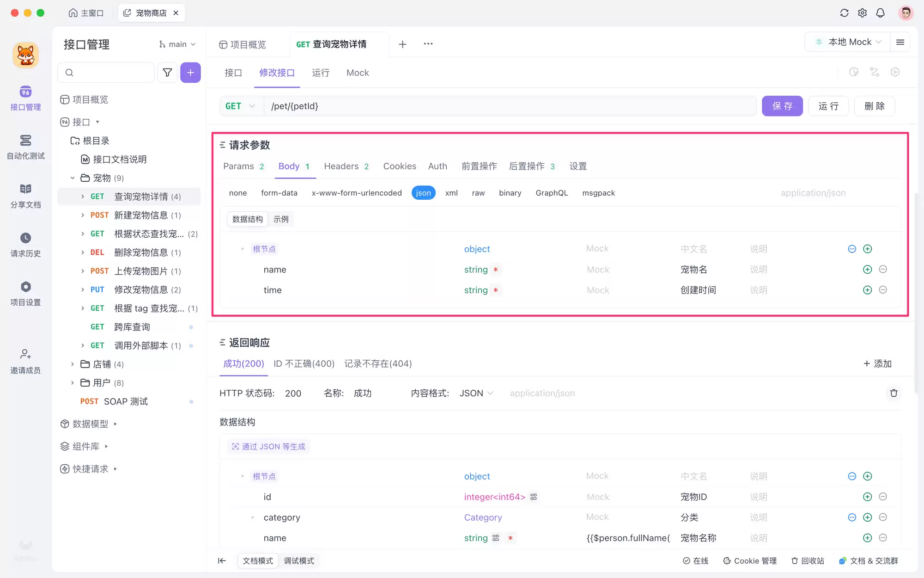
Task: Open the tab overflow three-dots menu
Action: pyautogui.click(x=428, y=44)
